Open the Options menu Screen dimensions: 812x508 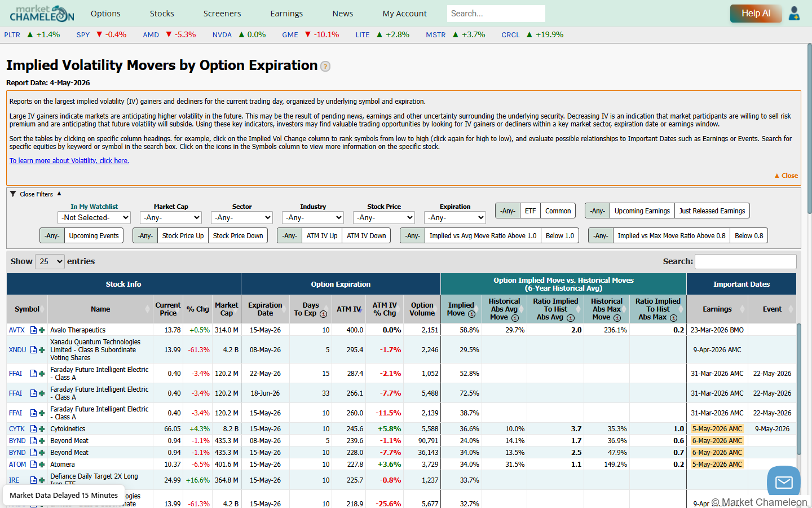[x=105, y=14]
